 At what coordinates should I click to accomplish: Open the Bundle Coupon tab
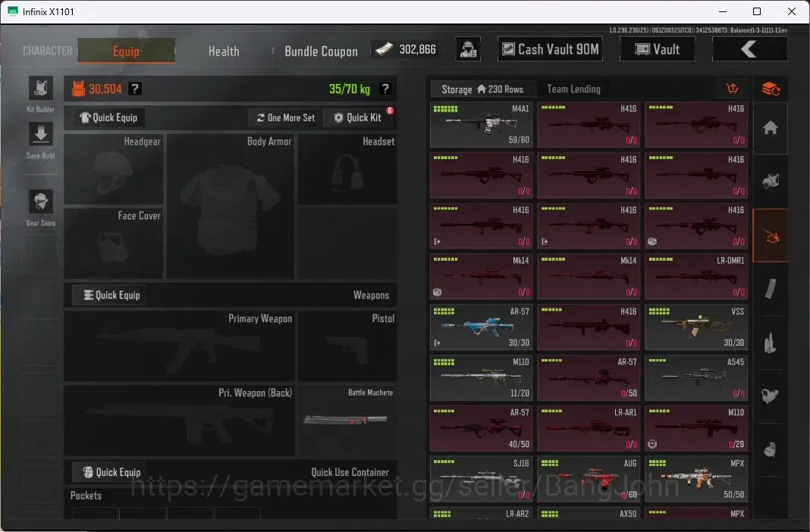(x=321, y=51)
